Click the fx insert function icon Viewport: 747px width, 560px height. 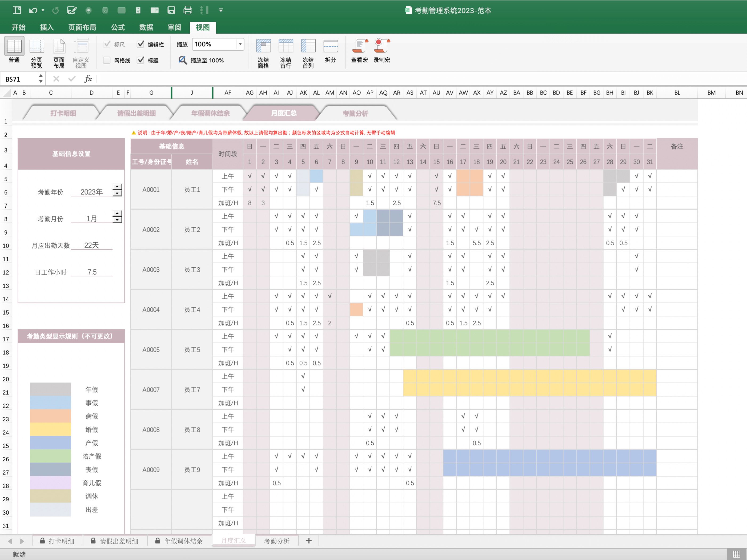pos(88,79)
